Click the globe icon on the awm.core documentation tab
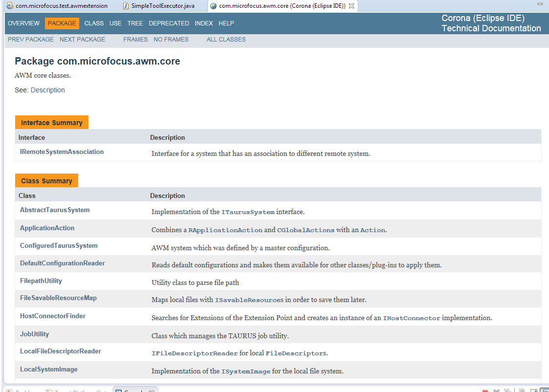The height and width of the screenshot is (392, 549). point(212,6)
